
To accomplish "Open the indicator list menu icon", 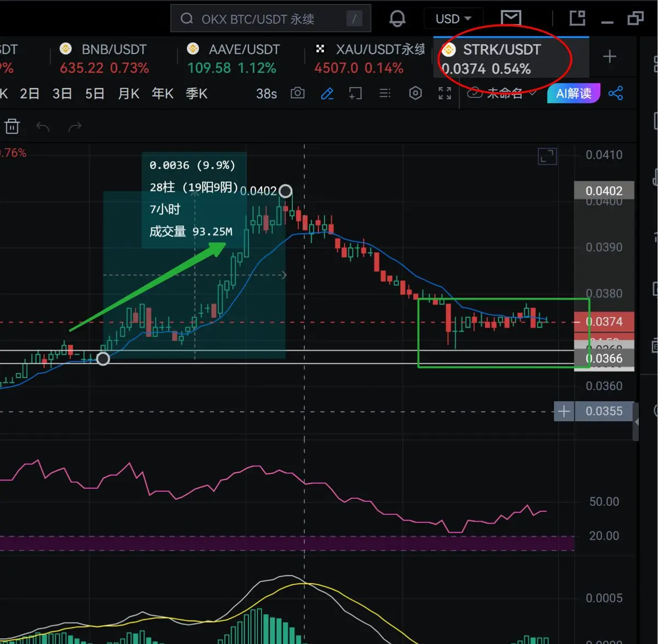I will pos(385,93).
